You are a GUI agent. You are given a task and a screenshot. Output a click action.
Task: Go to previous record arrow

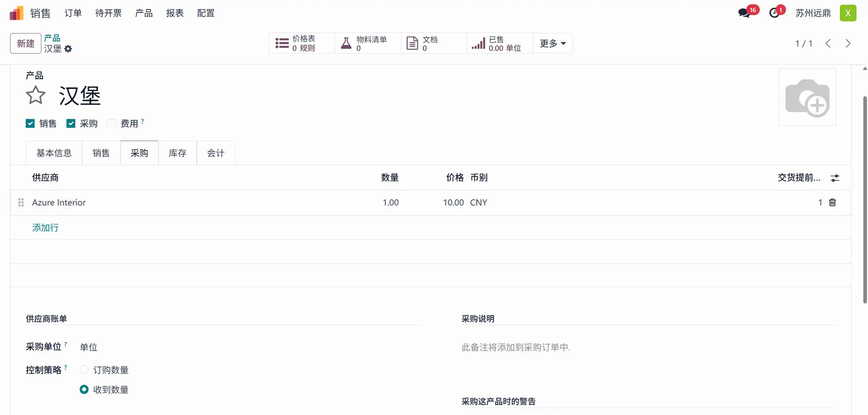pyautogui.click(x=828, y=43)
